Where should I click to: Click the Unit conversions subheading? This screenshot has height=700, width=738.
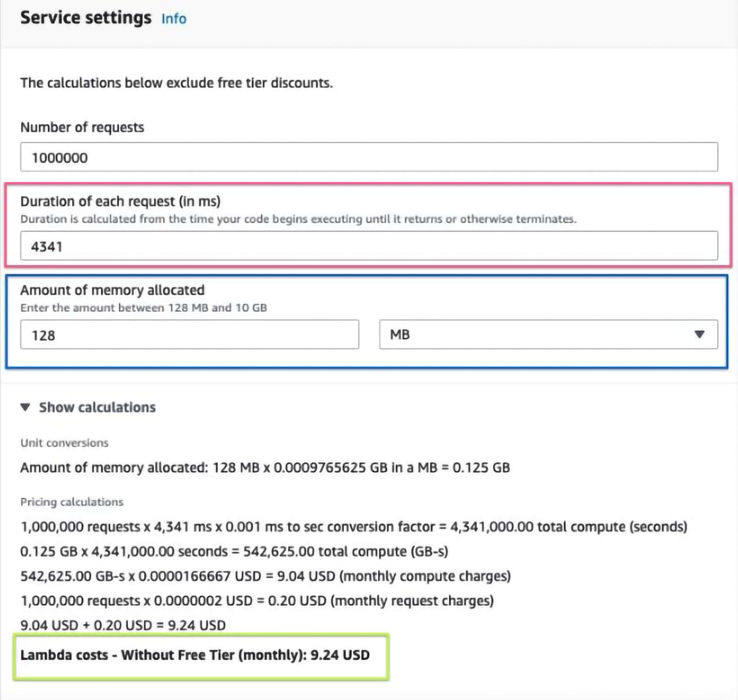click(64, 443)
